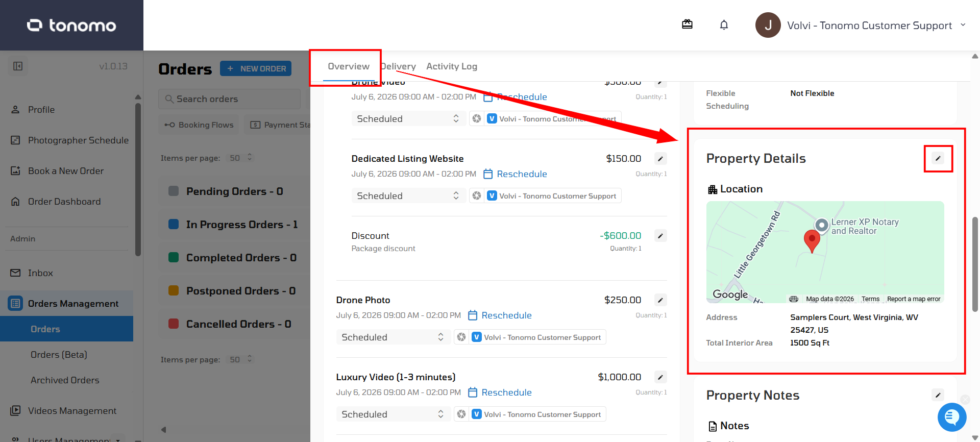Click the red map pin

pos(812,241)
